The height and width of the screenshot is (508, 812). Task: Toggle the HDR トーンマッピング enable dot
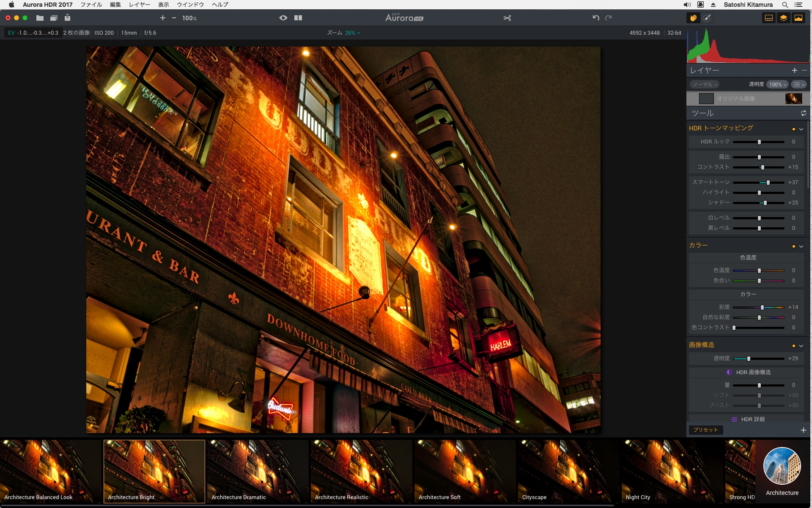tap(793, 129)
